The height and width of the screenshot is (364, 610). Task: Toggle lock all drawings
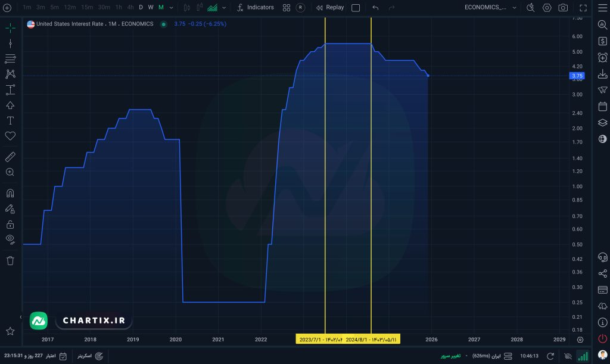pos(10,224)
